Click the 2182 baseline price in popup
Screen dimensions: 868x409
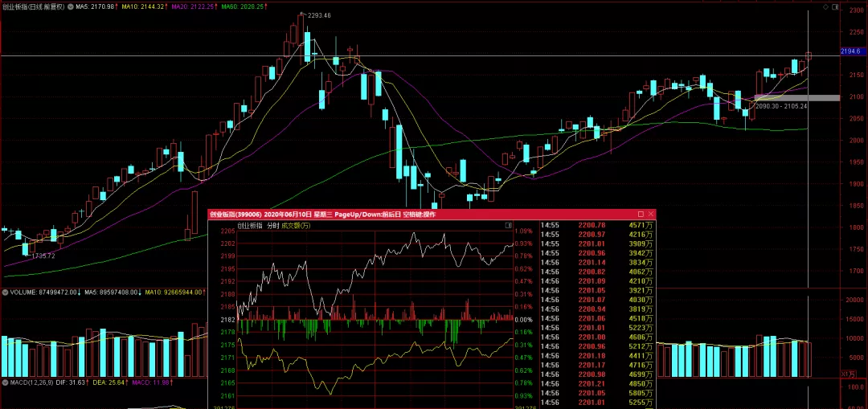[228, 320]
